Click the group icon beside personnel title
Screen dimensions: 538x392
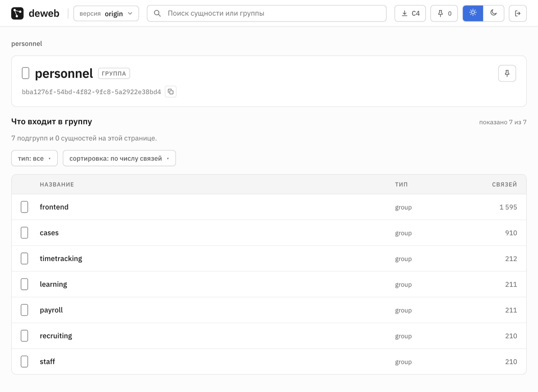(26, 73)
